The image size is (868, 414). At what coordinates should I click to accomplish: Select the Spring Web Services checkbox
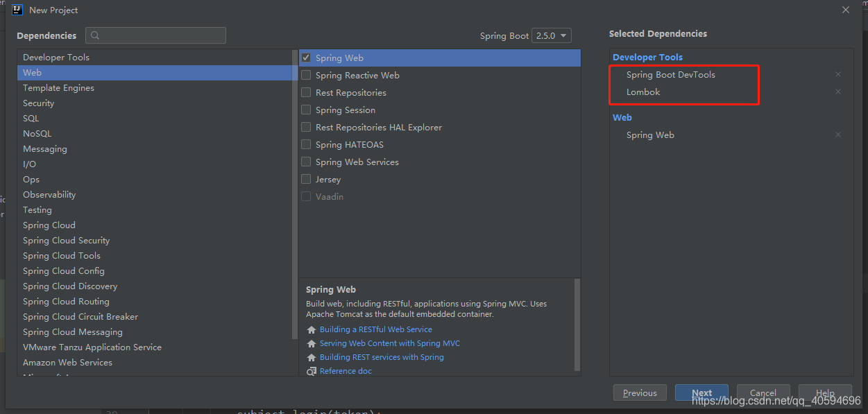(306, 162)
